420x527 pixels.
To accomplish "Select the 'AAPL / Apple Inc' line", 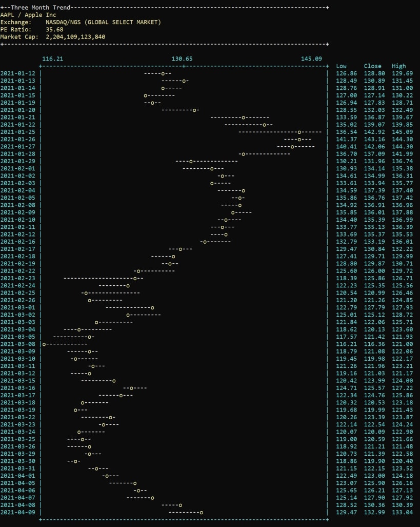I will [28, 15].
